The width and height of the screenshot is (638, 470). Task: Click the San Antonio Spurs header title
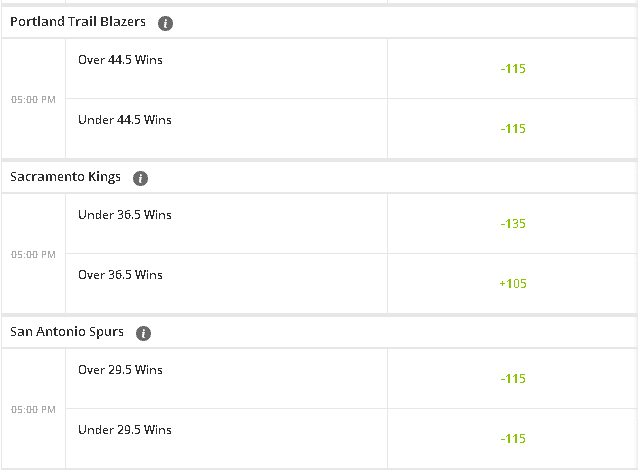click(x=67, y=332)
